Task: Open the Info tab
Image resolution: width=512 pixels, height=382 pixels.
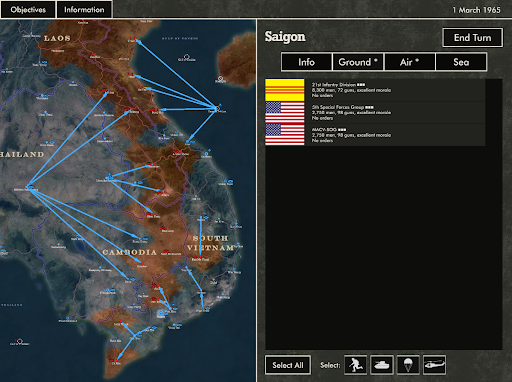Action: click(x=306, y=62)
